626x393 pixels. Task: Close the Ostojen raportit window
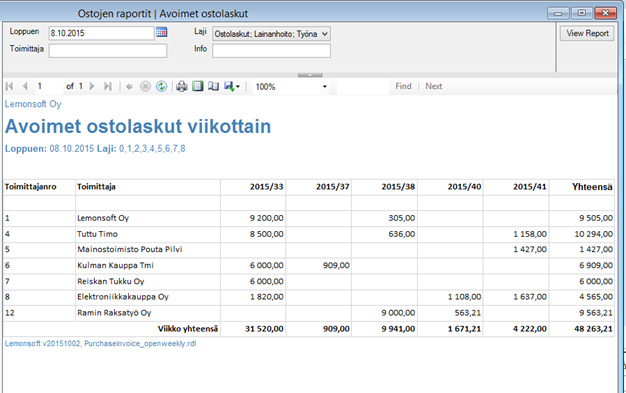(606, 13)
